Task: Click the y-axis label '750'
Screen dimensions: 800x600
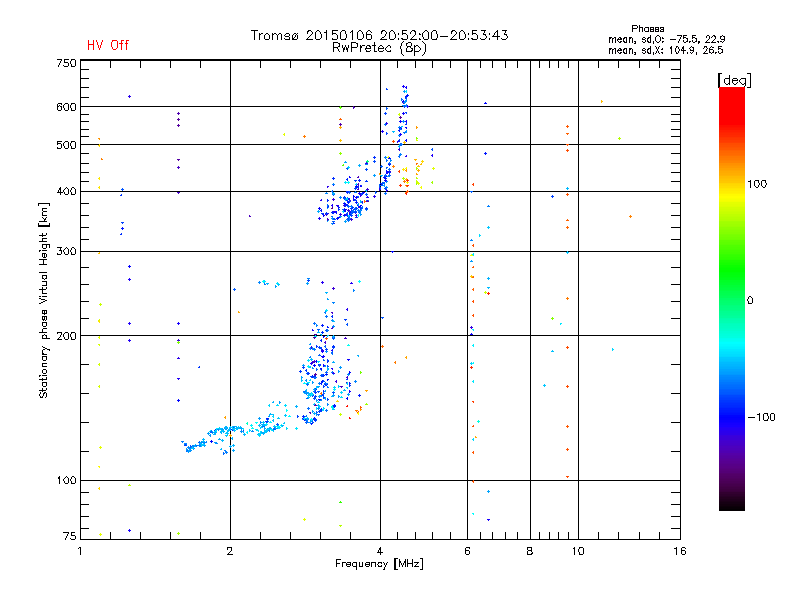Action: click(x=67, y=63)
